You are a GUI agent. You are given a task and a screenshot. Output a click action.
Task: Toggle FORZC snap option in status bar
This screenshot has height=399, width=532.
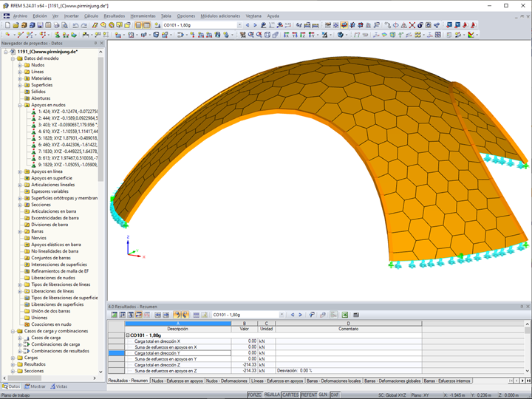click(254, 395)
